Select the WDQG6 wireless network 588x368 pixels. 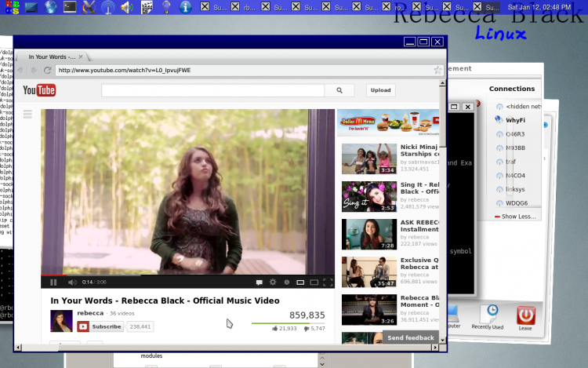pyautogui.click(x=517, y=203)
